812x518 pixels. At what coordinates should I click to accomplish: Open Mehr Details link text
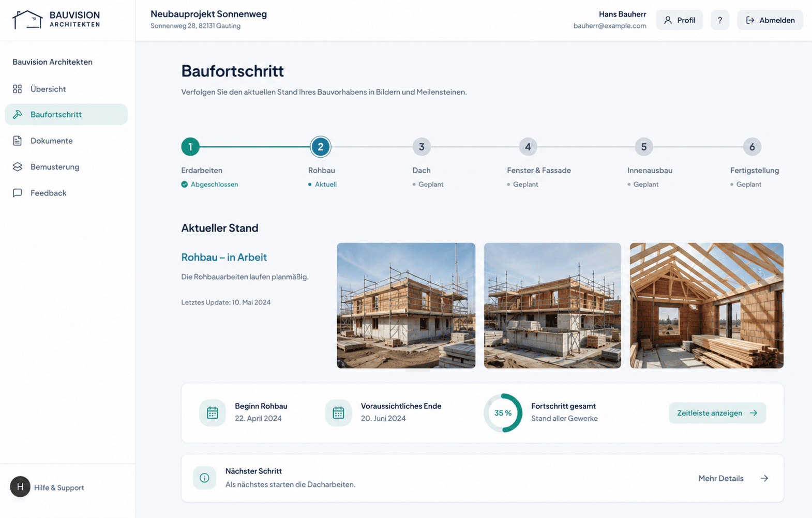pos(721,478)
